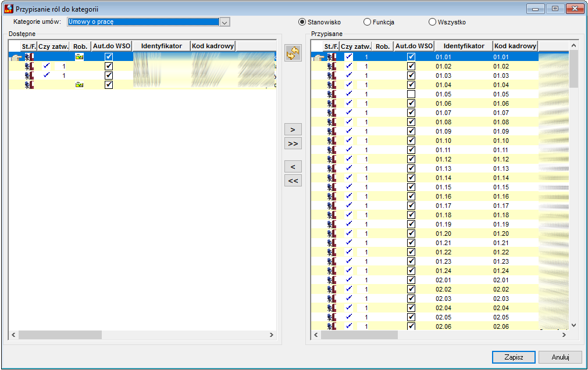The image size is (588, 370).
Task: Select the Stanowisko radio button
Action: pos(302,22)
